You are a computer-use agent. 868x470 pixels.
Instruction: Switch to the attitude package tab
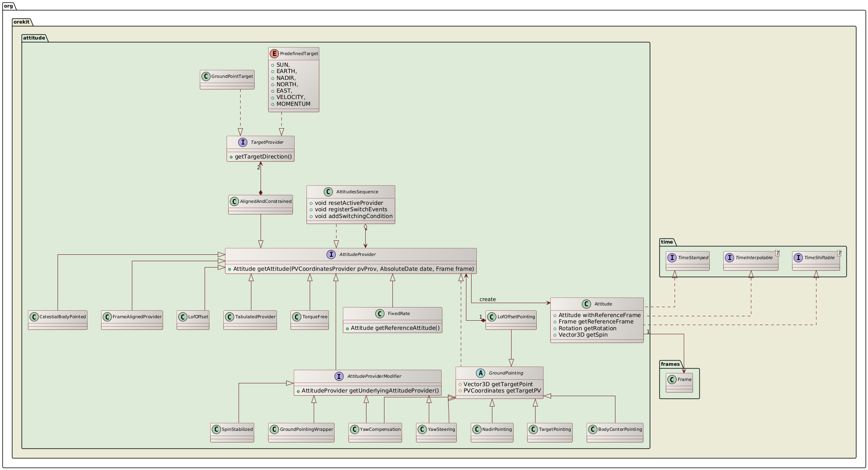tap(34, 38)
